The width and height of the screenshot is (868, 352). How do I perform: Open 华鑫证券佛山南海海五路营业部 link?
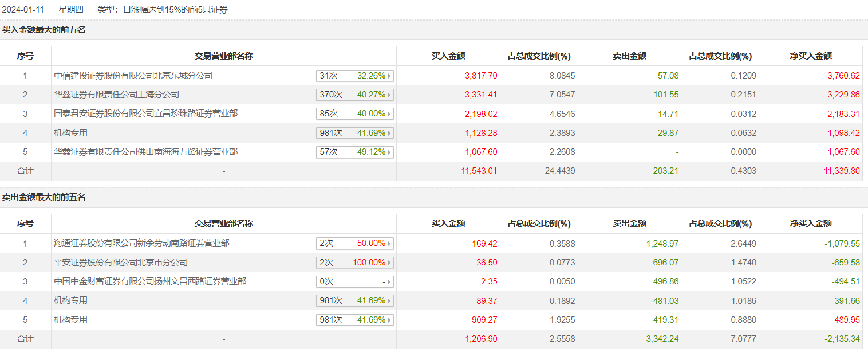pyautogui.click(x=146, y=152)
